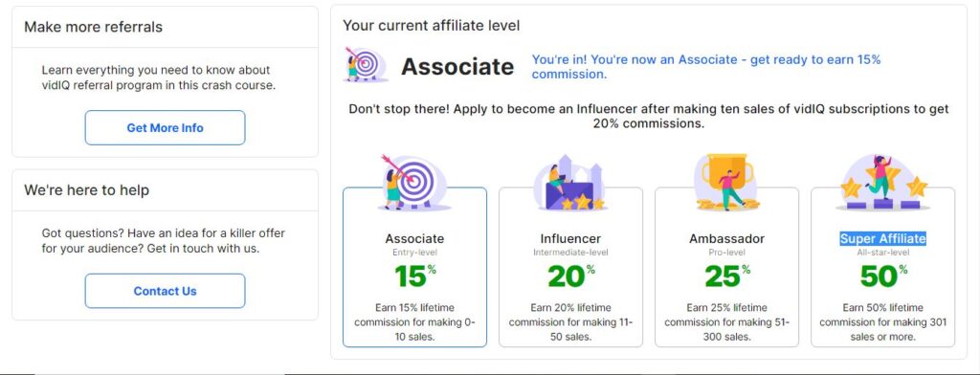Screen dimensions: 980x375
Task: Click the 'Your current affiliate level' heading
Action: coord(432,26)
